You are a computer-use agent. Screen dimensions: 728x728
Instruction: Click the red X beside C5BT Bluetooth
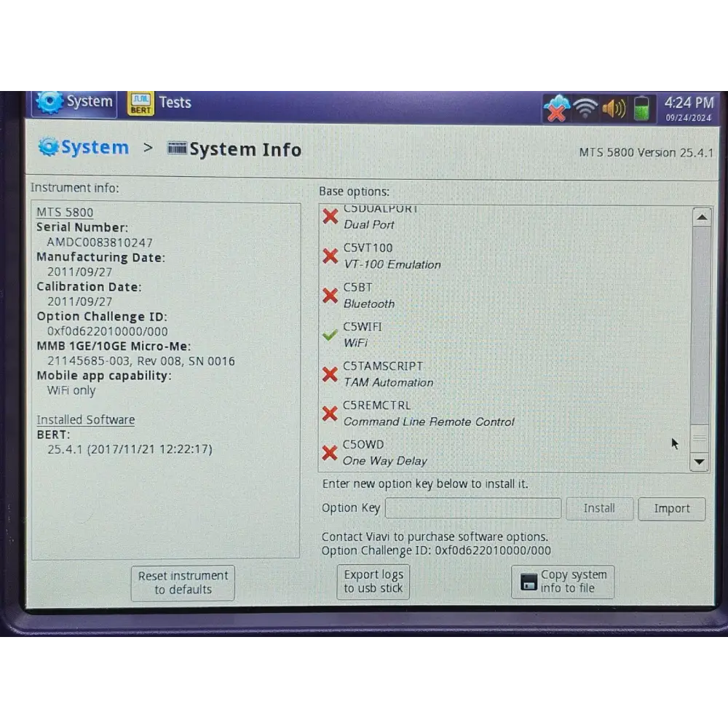[330, 296]
